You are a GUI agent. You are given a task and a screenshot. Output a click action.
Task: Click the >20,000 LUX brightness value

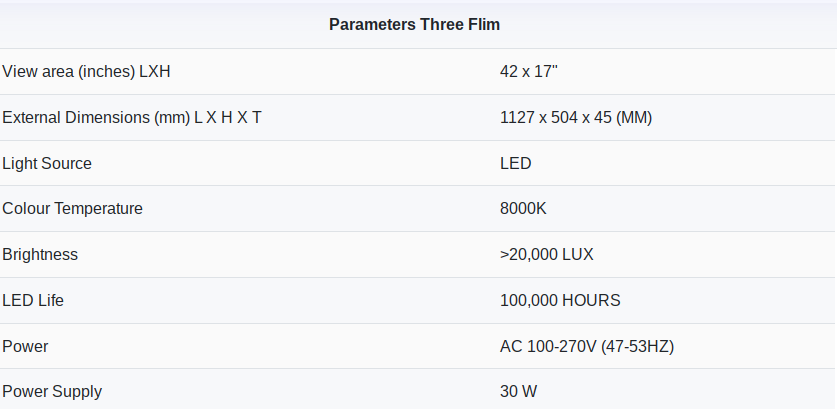(547, 255)
